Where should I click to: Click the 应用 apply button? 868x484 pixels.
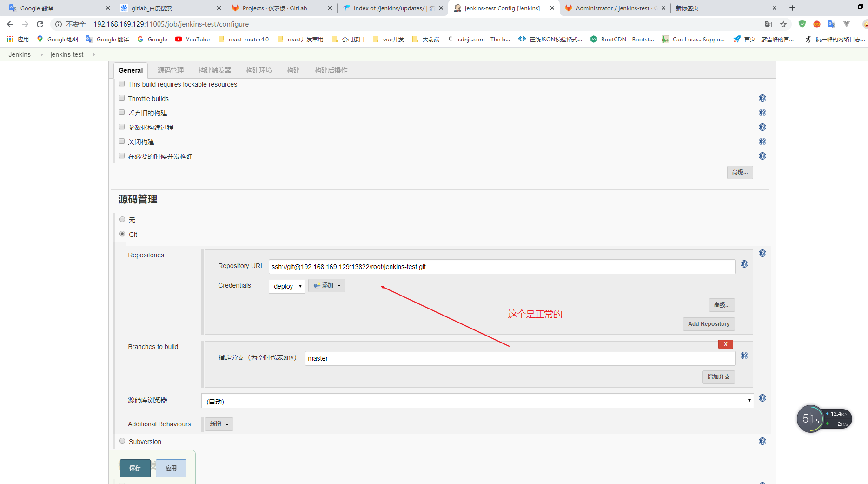(171, 468)
